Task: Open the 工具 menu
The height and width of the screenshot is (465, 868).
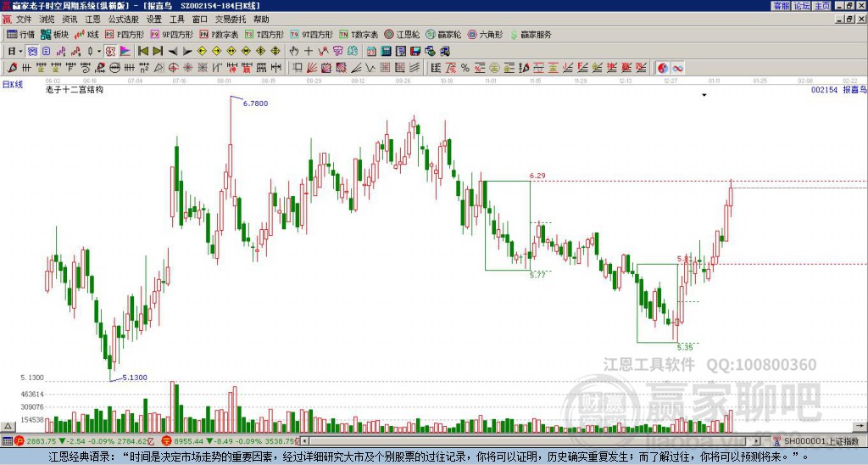Action: 176,20
